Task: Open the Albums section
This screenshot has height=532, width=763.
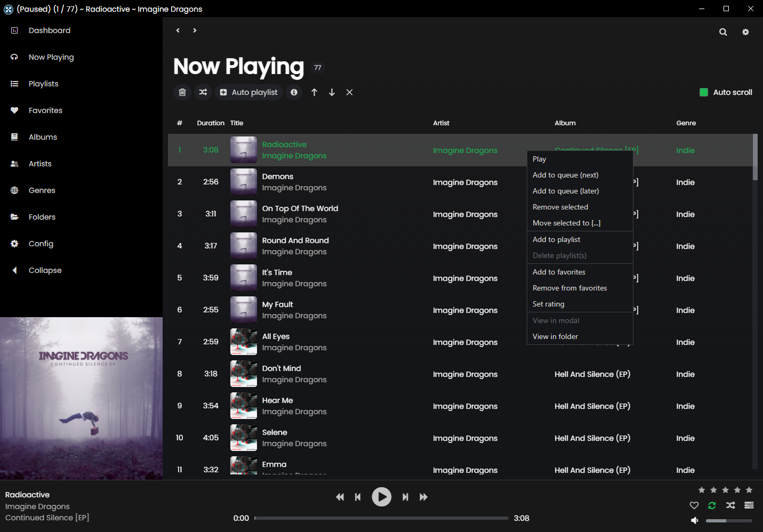Action: (x=43, y=137)
